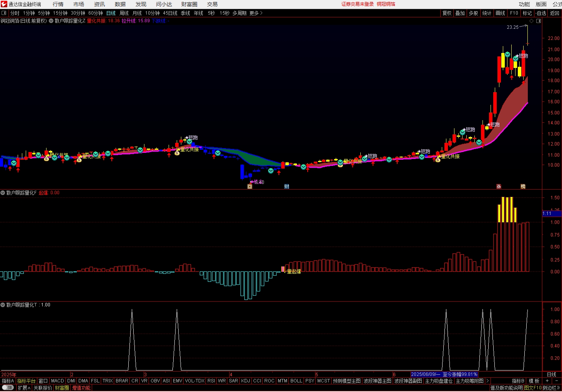Toggle the 弹 switch at bottom left
The image size is (562, 392).
tap(8, 388)
